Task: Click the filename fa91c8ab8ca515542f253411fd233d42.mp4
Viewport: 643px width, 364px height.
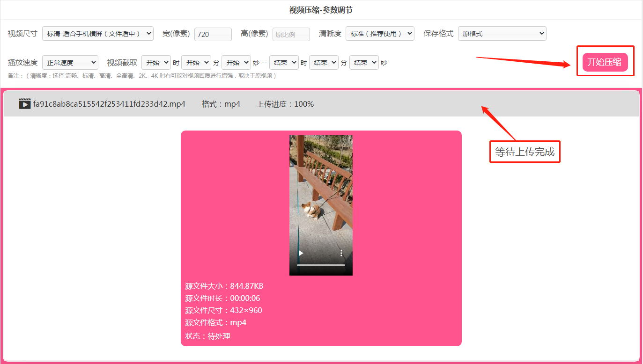Action: (x=109, y=104)
